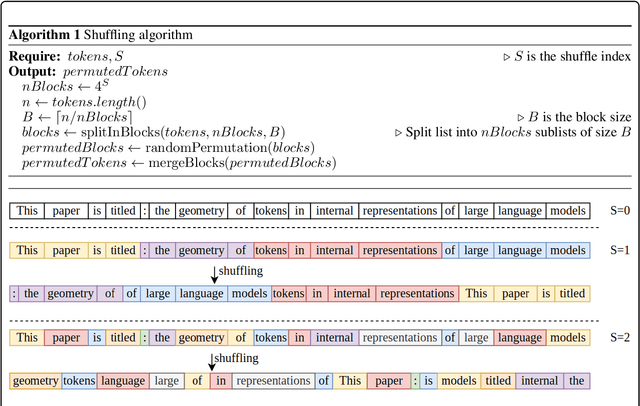
Task: Click the colon token in the S=0 row
Action: coord(145,211)
